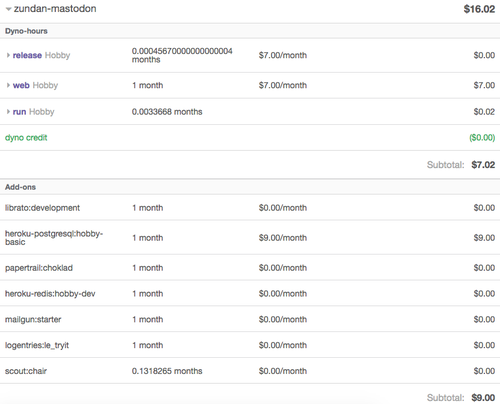Select the mailgun:starter add-on name
The image size is (500, 404).
(33, 319)
